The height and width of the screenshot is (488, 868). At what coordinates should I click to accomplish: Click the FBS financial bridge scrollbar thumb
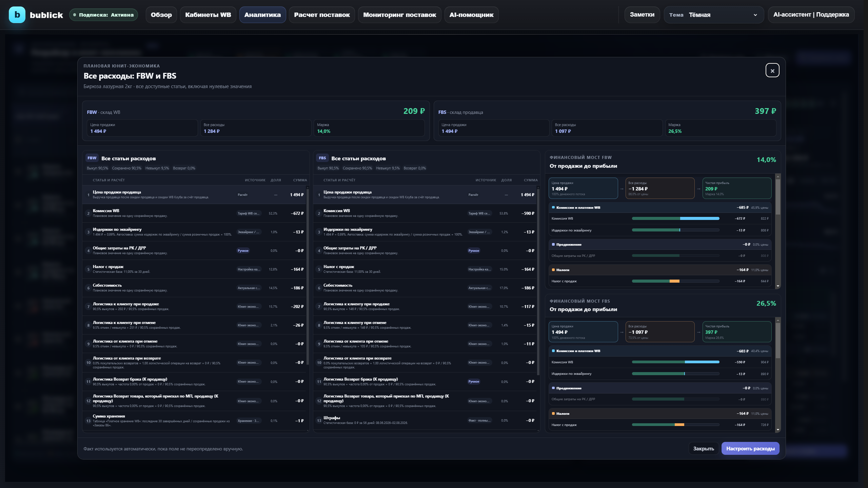(x=778, y=340)
